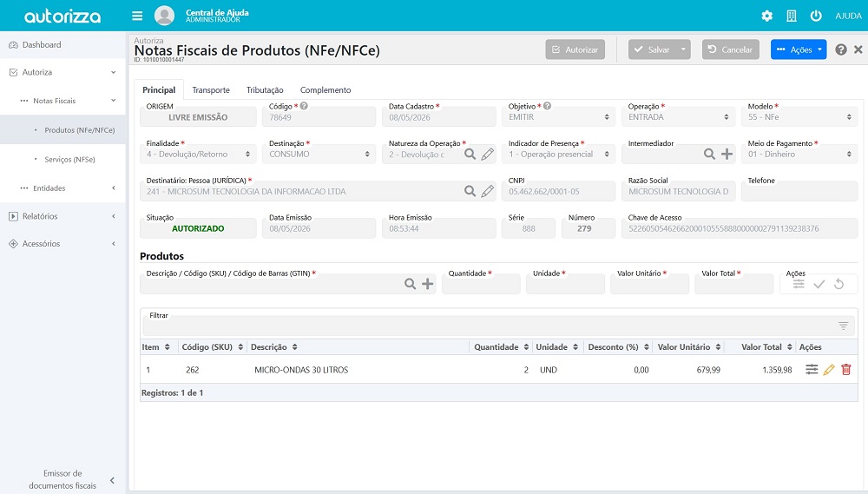This screenshot has width=868, height=494.
Task: Open the Modelo dropdown
Action: click(799, 117)
